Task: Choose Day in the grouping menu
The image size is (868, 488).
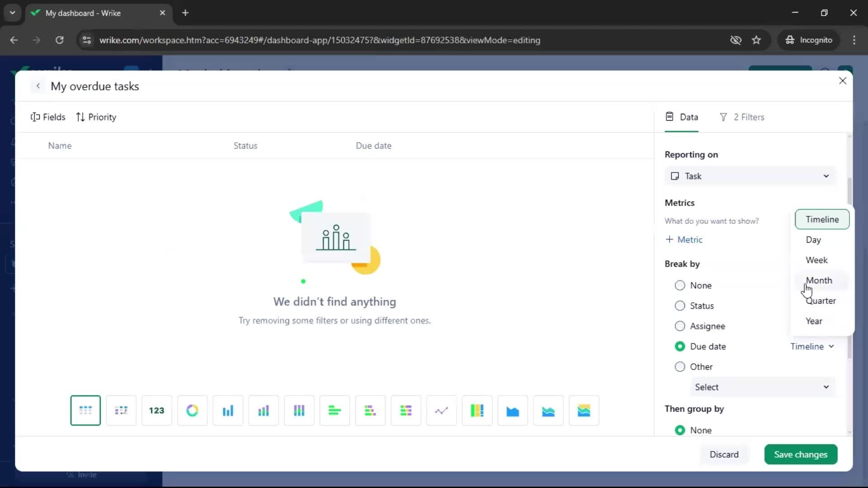Action: pyautogui.click(x=822, y=239)
